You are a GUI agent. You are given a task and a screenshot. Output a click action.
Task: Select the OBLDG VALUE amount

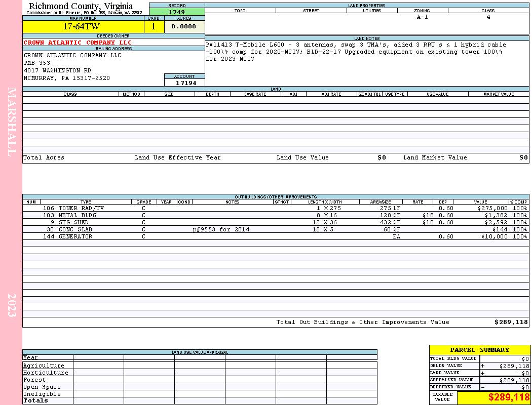point(514,366)
